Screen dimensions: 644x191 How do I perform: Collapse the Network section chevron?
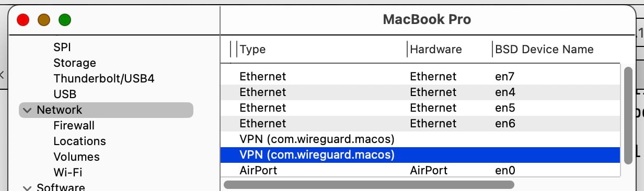(x=27, y=110)
